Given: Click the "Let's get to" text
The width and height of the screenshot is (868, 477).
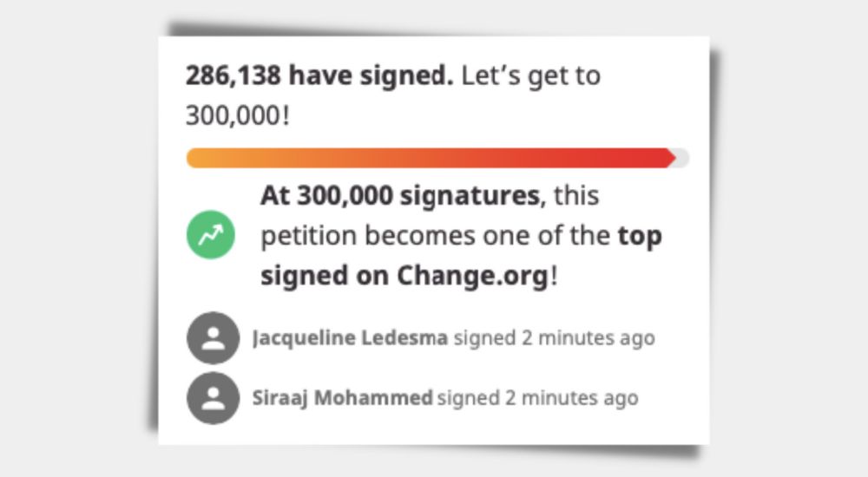Looking at the screenshot, I should pyautogui.click(x=530, y=76).
